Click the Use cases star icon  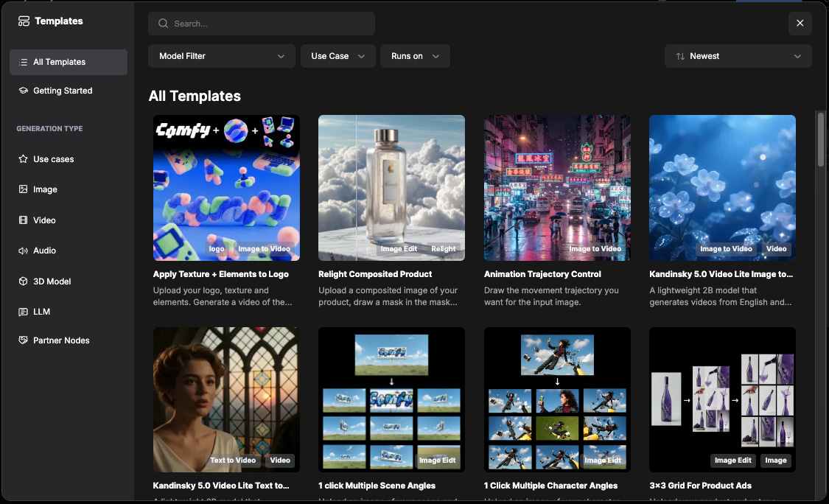point(24,158)
